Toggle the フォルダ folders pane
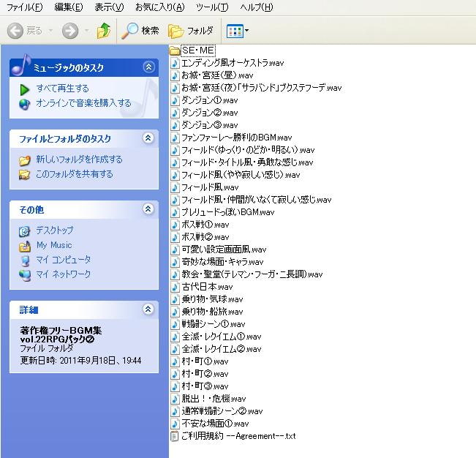Screen dimensions: 476x458 [191, 31]
